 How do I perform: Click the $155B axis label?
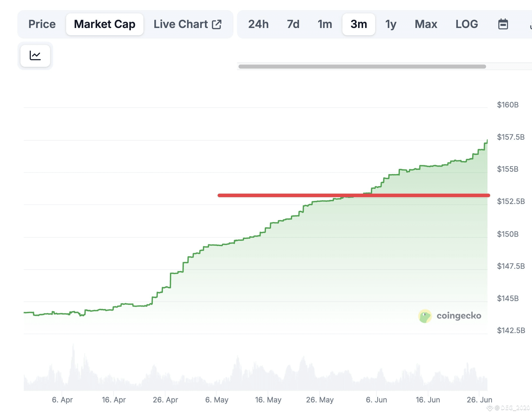(508, 169)
